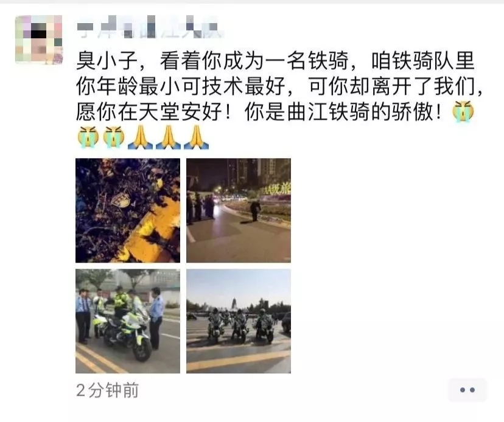
Task: Click the middle praying hands emoji
Action: [169, 137]
